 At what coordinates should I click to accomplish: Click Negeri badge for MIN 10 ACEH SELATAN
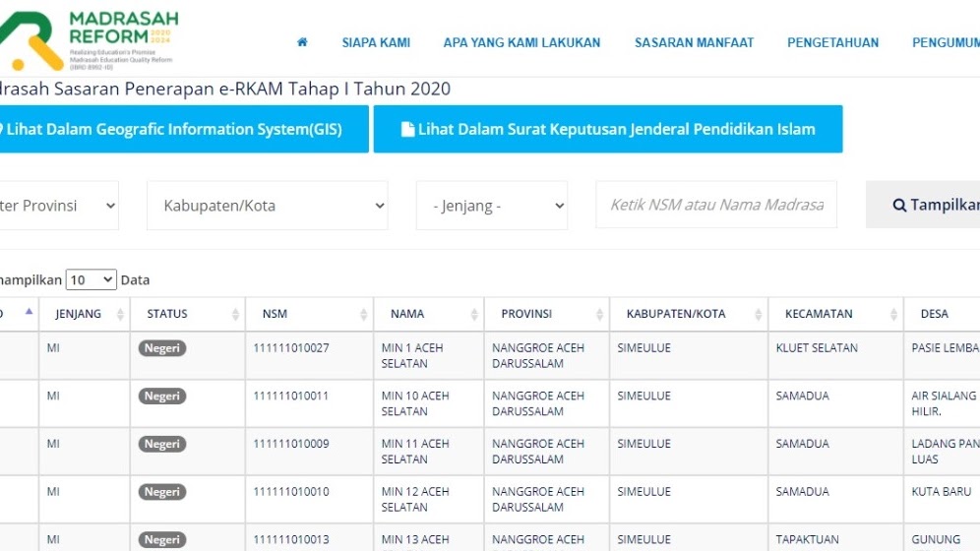point(162,397)
